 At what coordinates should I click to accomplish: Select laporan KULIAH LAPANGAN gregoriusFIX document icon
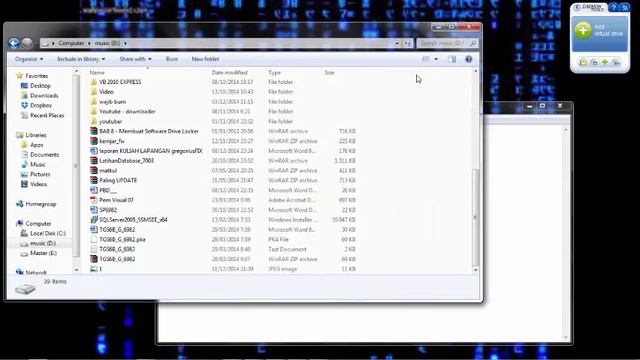[94, 151]
